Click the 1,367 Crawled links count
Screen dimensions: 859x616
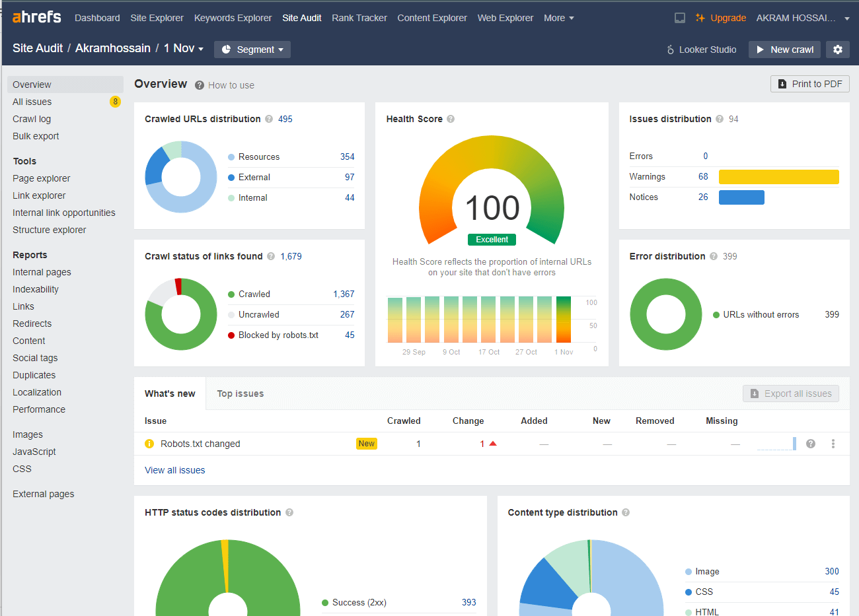[x=344, y=294]
